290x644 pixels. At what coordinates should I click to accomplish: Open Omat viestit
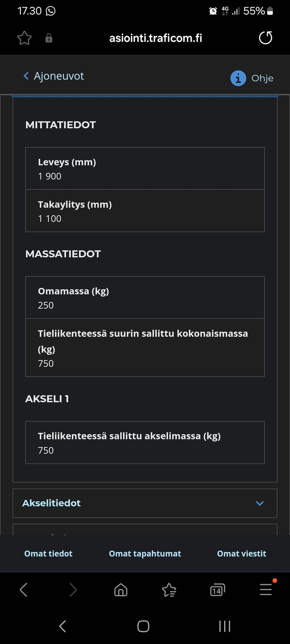point(241,553)
